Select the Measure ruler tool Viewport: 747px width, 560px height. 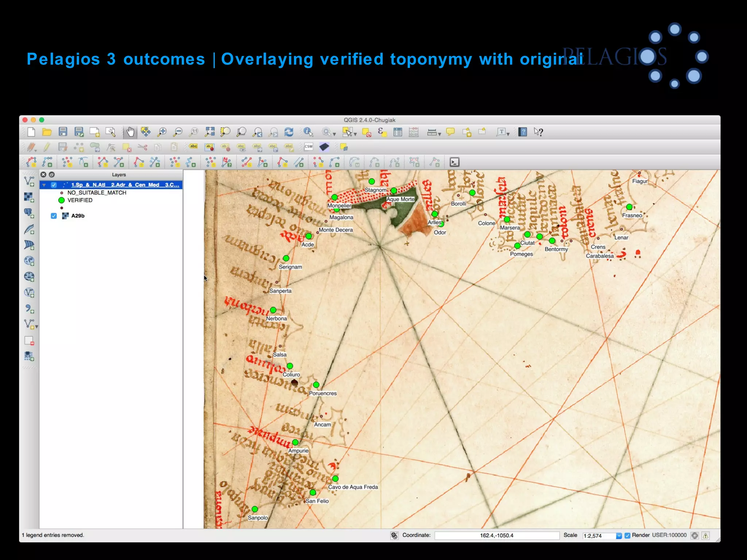432,132
